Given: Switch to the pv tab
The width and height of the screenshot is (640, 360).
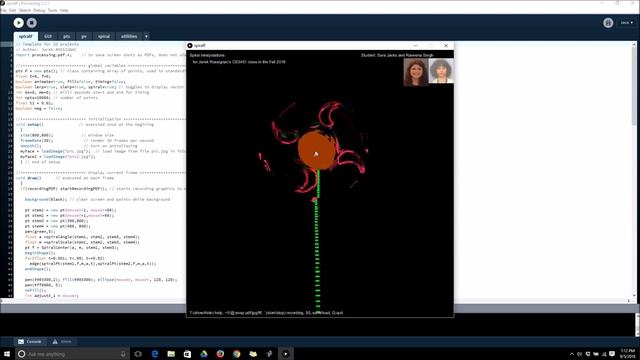Looking at the screenshot, I should coord(84,36).
